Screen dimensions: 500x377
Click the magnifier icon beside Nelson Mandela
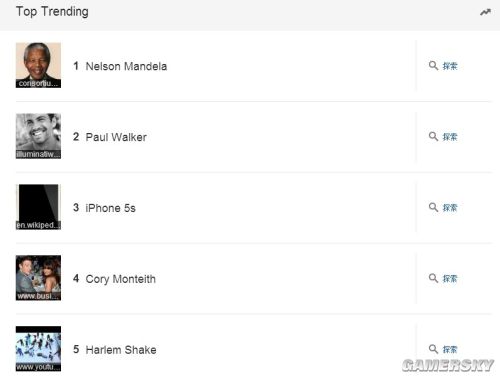point(433,65)
